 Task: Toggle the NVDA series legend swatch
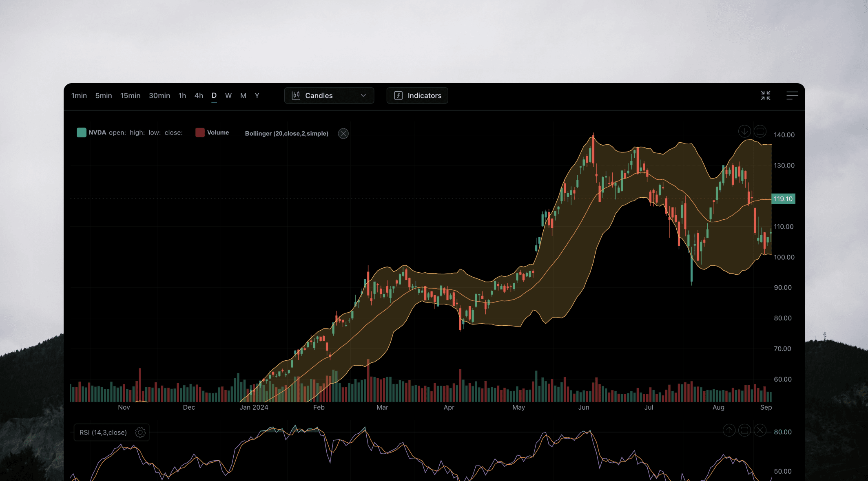[81, 132]
